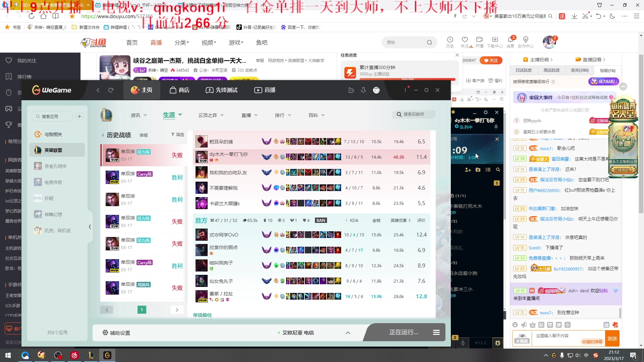Image resolution: width=644 pixels, height=362 pixels.
Task: Click the add application plus button
Action: point(79,116)
